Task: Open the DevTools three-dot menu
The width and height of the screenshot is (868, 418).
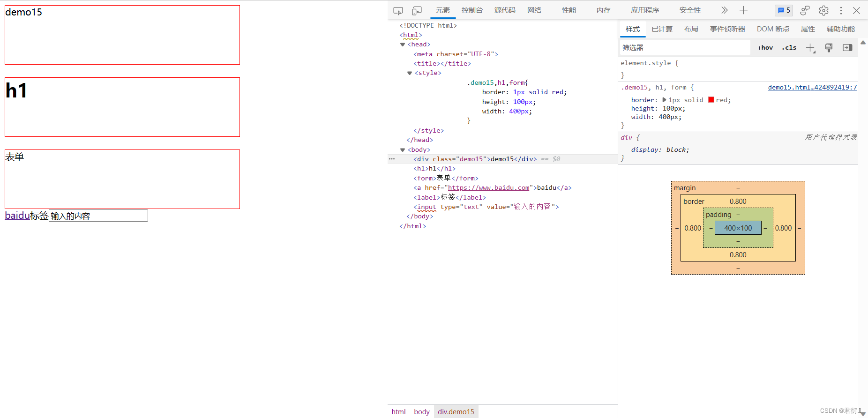Action: point(841,10)
